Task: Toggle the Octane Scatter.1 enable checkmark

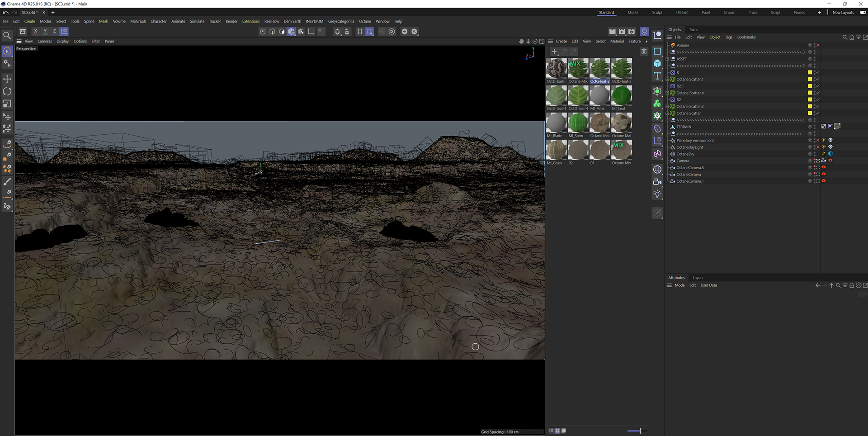Action: coord(818,79)
